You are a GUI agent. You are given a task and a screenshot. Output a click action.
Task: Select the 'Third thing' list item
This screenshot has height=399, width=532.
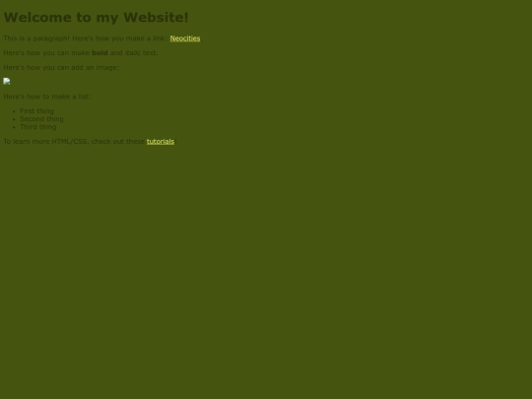point(38,127)
